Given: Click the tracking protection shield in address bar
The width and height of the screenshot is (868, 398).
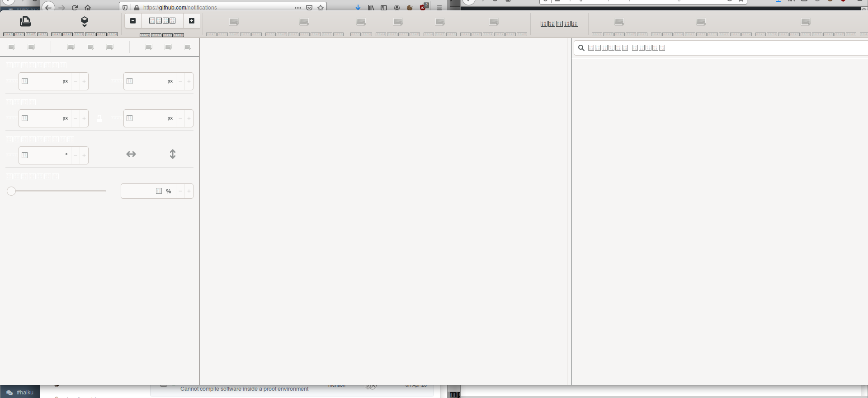Looking at the screenshot, I should 125,8.
